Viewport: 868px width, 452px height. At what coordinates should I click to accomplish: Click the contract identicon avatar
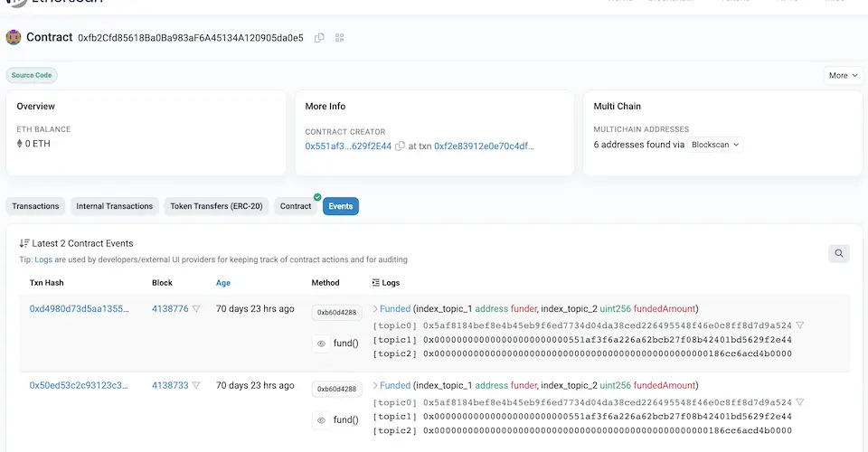14,38
